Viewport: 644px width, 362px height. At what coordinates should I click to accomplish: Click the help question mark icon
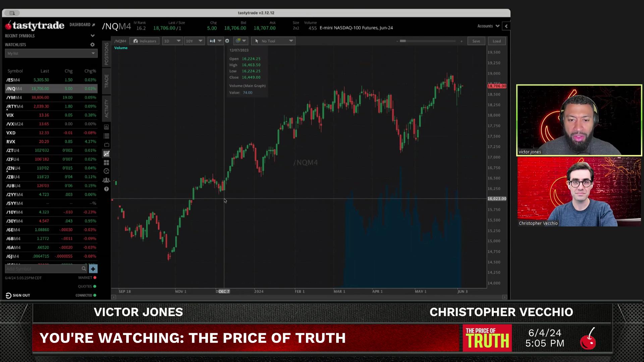[x=106, y=189]
